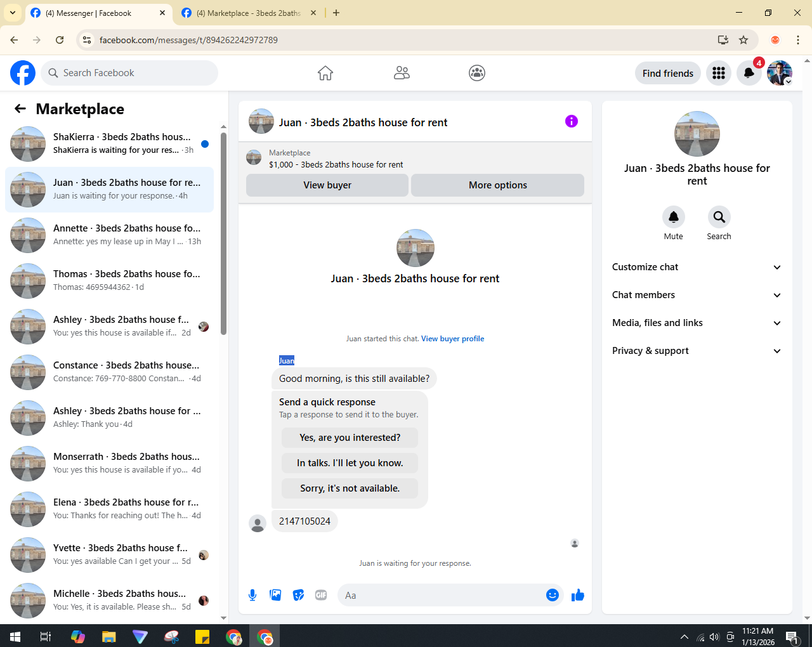Select the Messenger | Facebook tab
This screenshot has width=812, height=647.
(x=89, y=13)
